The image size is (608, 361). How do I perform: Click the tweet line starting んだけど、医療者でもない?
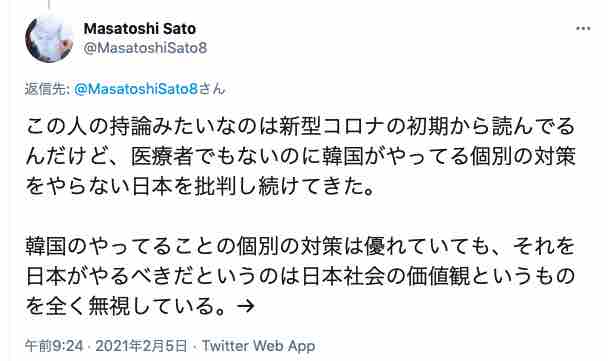[300, 157]
